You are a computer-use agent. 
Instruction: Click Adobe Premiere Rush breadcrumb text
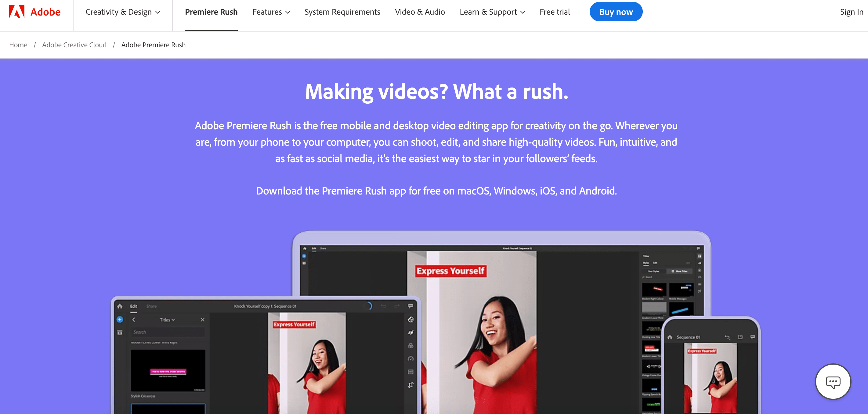(x=153, y=45)
